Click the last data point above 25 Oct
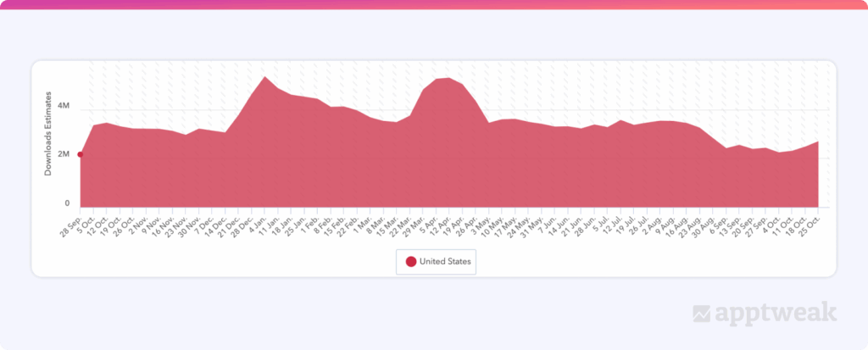Image resolution: width=868 pixels, height=350 pixels. click(817, 142)
